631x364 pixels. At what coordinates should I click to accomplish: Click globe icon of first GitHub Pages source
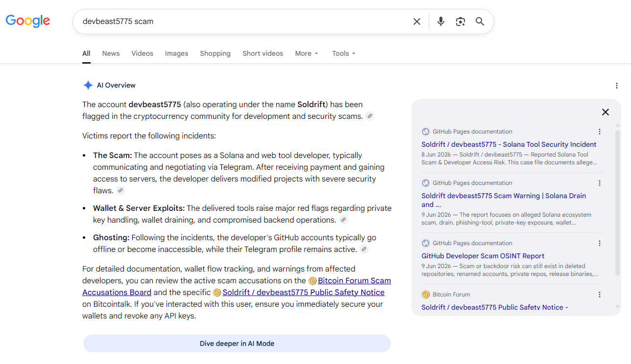point(426,132)
